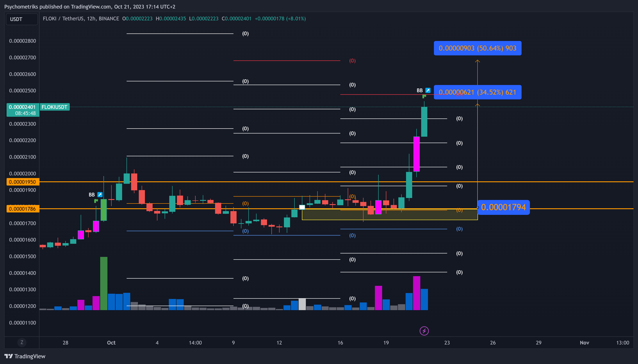Click the FLOKIUSDT price label
Image resolution: width=638 pixels, height=364 pixels.
click(x=55, y=107)
